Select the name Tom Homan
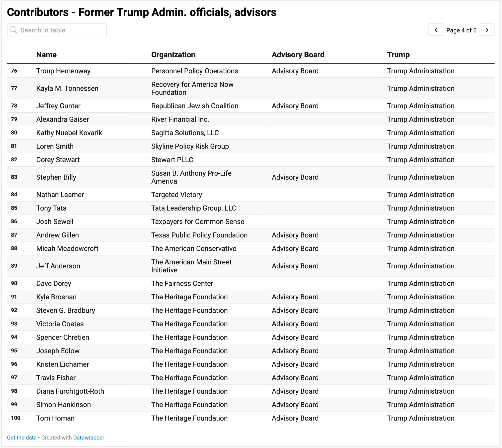This screenshot has width=502, height=448. (x=55, y=418)
